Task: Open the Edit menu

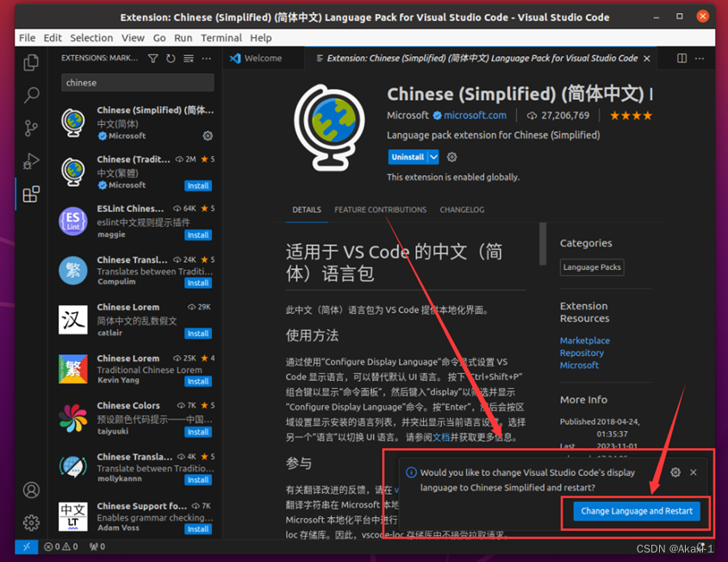Action: tap(53, 38)
